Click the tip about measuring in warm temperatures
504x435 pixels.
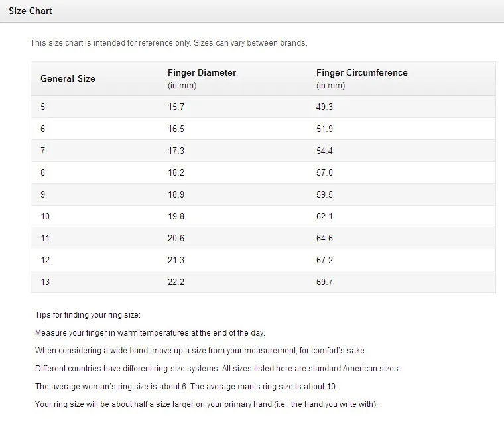pyautogui.click(x=150, y=333)
